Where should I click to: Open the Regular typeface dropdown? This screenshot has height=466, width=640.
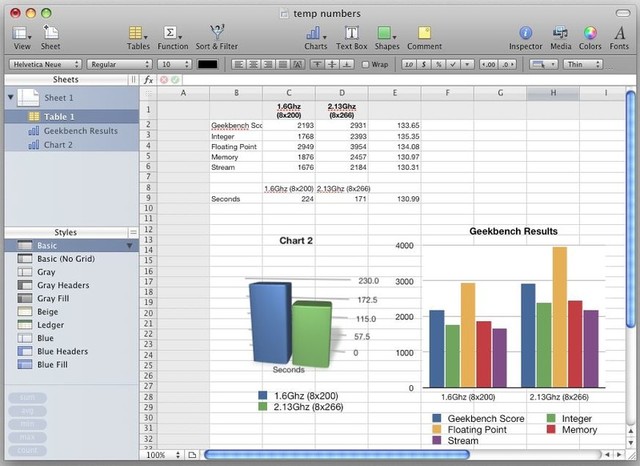pos(119,64)
